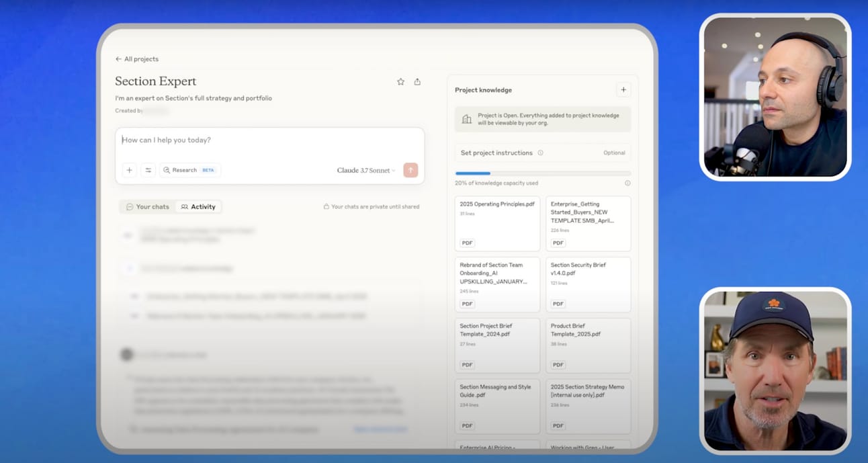Click the Section Expert project title

pos(156,81)
